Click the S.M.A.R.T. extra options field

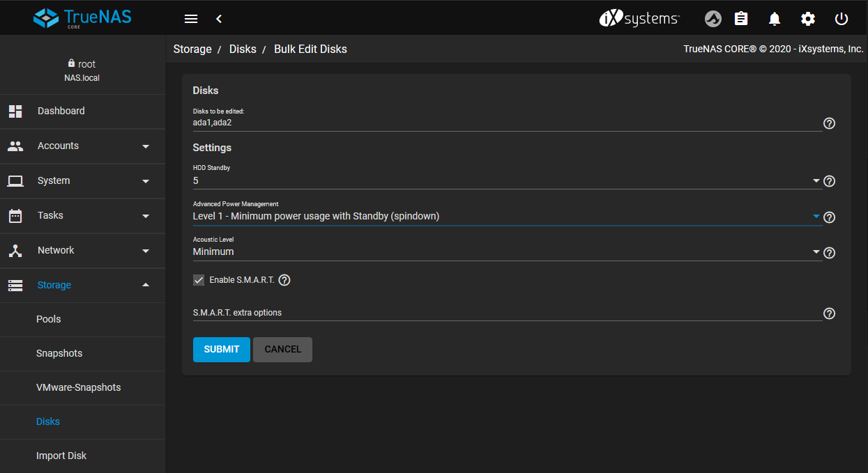coord(506,313)
